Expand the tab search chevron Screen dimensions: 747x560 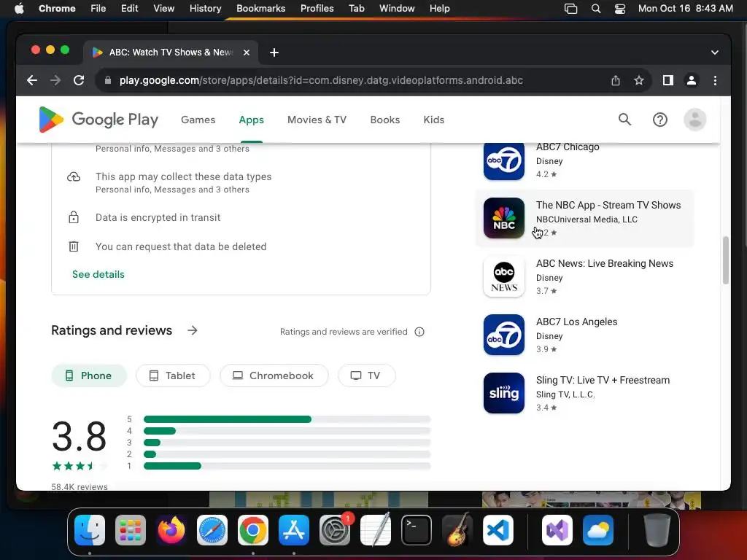pyautogui.click(x=715, y=52)
